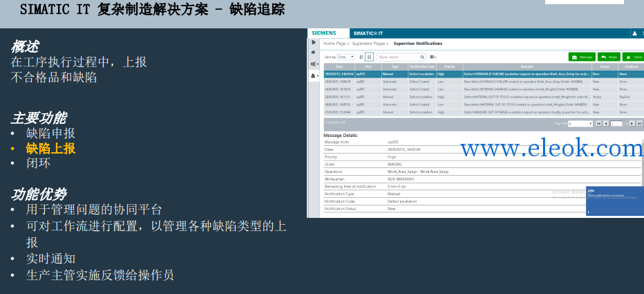Image resolution: width=644 pixels, height=294 pixels.
Task: Open the gears configuration sidebar menu
Action: point(314,64)
